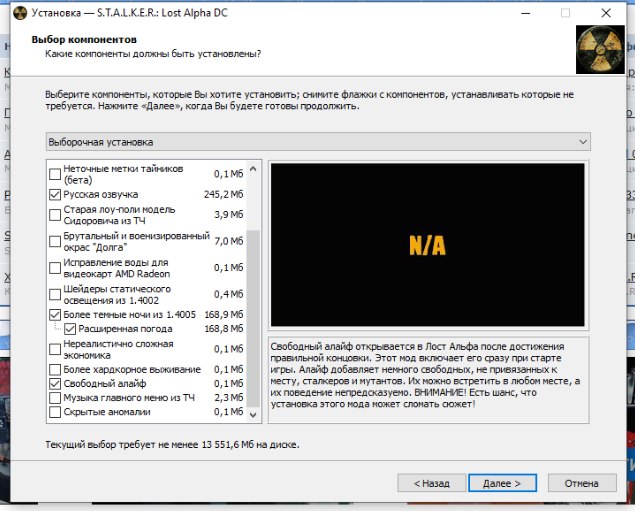Click the 'Назад' back button
This screenshot has height=511, width=635.
[432, 483]
